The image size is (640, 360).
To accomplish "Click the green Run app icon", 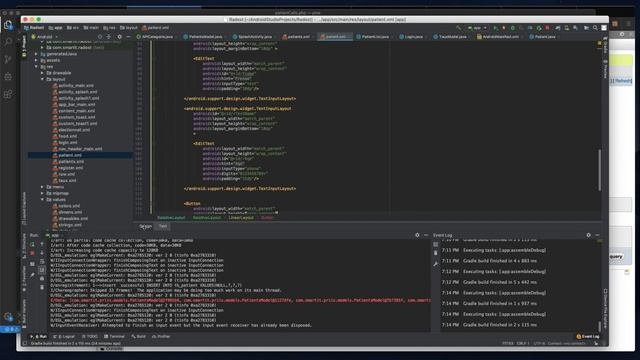I will point(495,28).
